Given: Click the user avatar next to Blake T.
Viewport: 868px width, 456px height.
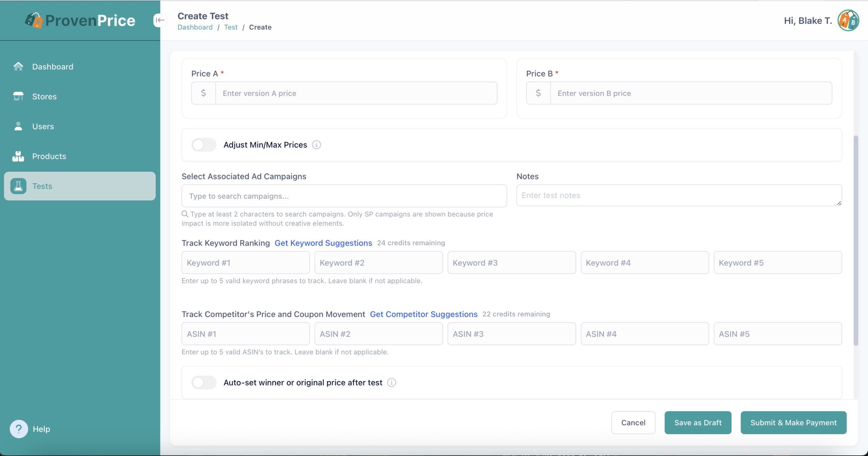Looking at the screenshot, I should pyautogui.click(x=848, y=21).
